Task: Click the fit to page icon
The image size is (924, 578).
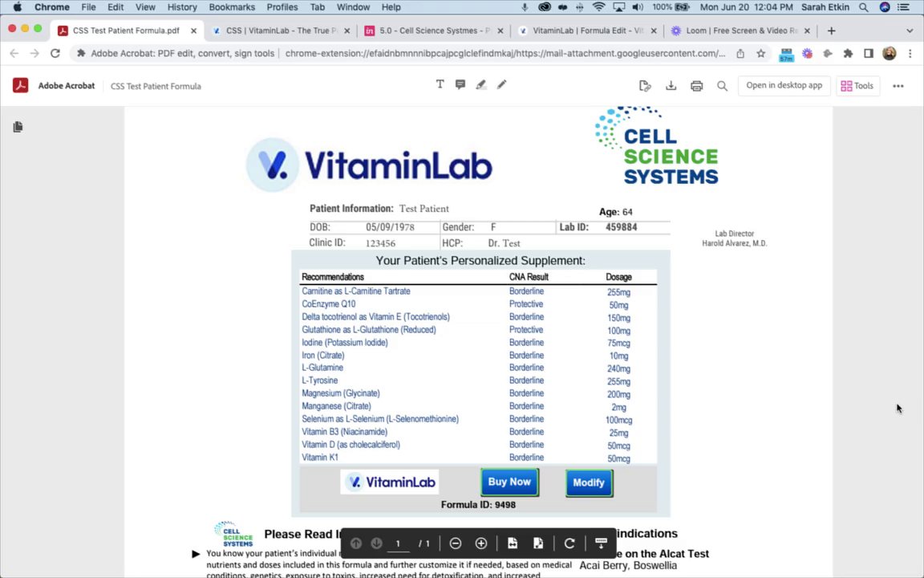Action: pyautogui.click(x=538, y=543)
